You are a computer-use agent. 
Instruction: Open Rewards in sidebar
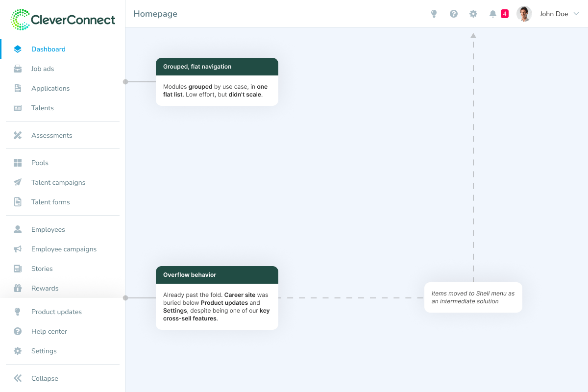click(63, 288)
